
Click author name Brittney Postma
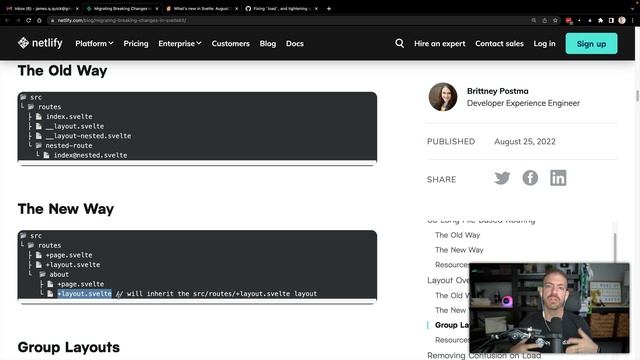tap(498, 91)
